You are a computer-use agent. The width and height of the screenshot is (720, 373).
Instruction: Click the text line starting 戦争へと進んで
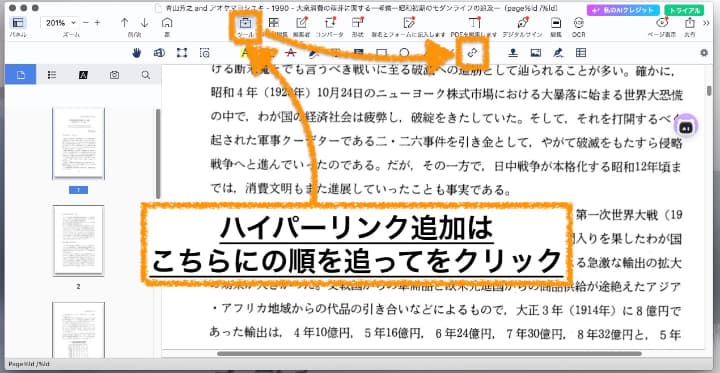pyautogui.click(x=446, y=166)
